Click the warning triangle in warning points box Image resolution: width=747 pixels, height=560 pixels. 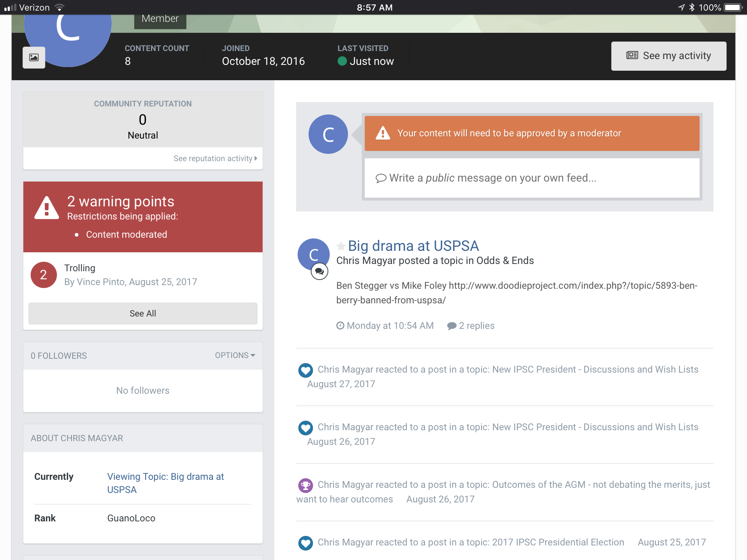[47, 208]
